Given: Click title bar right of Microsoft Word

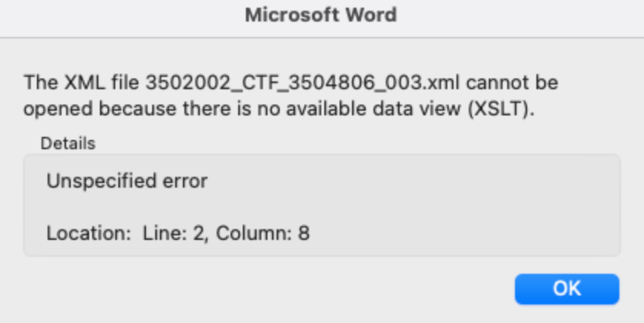Looking at the screenshot, I should tap(523, 15).
